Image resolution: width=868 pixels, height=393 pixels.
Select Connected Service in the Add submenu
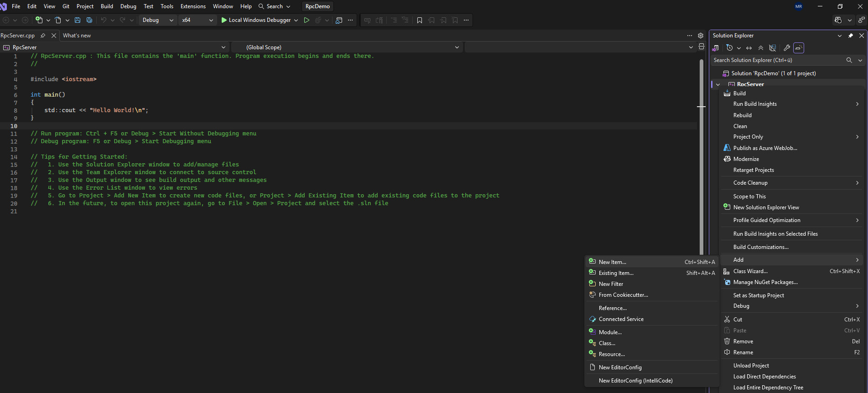tap(652, 319)
